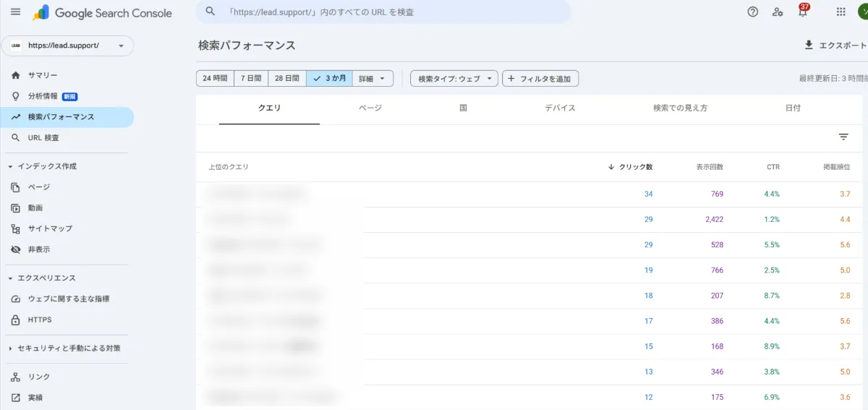Select the 28 日間 date range
The image size is (868, 410).
287,78
